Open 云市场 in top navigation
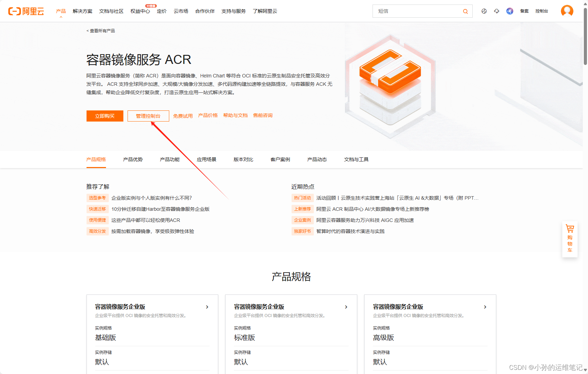Screen dimensions: 588x374 point(181,11)
